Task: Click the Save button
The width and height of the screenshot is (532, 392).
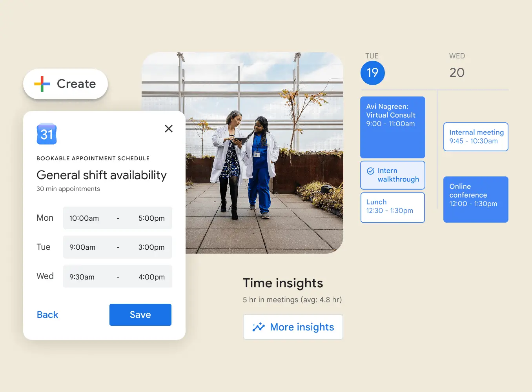Action: click(140, 315)
